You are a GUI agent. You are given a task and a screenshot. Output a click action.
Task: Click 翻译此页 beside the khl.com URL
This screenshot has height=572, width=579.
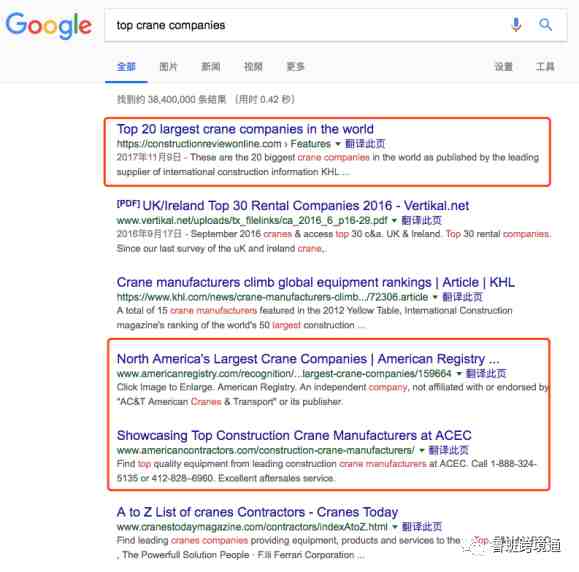point(462,297)
